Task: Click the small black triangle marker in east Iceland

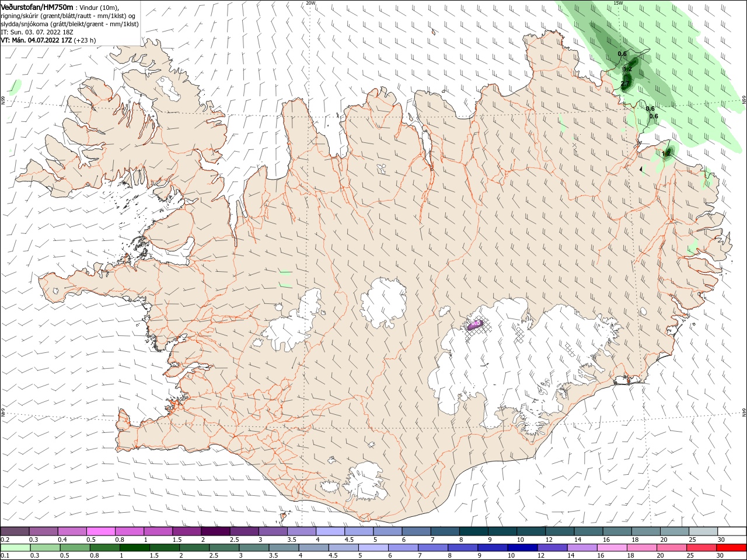Action: pyautogui.click(x=641, y=169)
